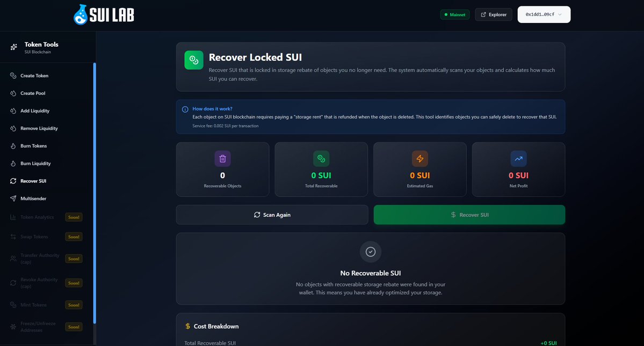The image size is (644, 346).
Task: Click the Soon badge next to Token Analytics
Action: (x=74, y=217)
